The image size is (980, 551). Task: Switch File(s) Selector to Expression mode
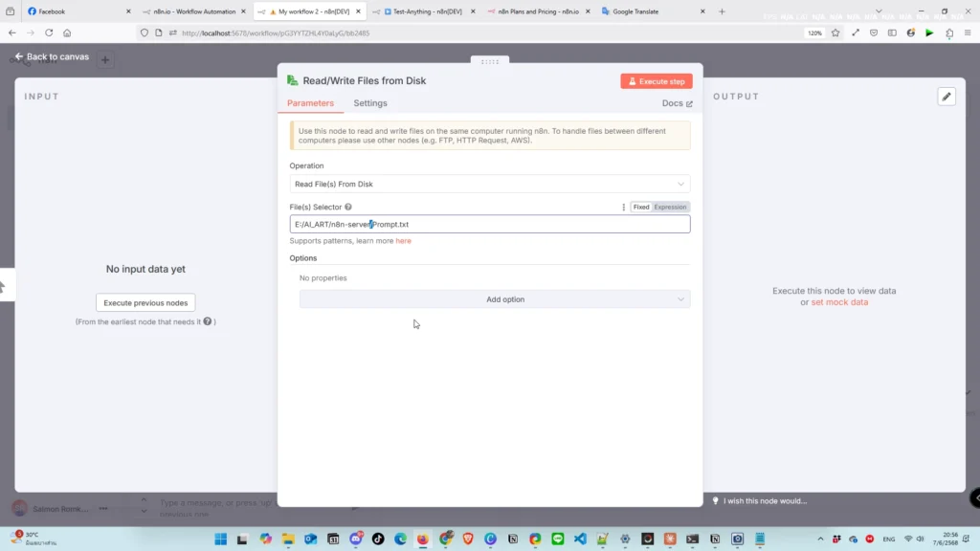pyautogui.click(x=670, y=207)
